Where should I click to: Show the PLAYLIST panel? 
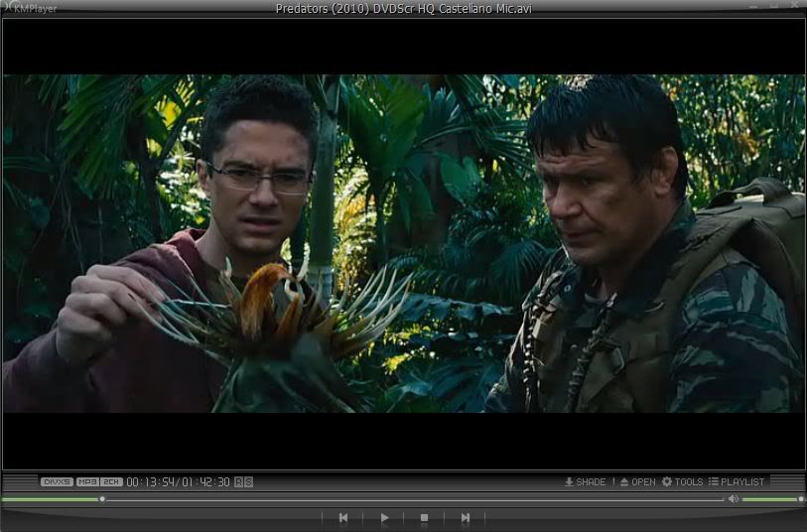tap(737, 482)
